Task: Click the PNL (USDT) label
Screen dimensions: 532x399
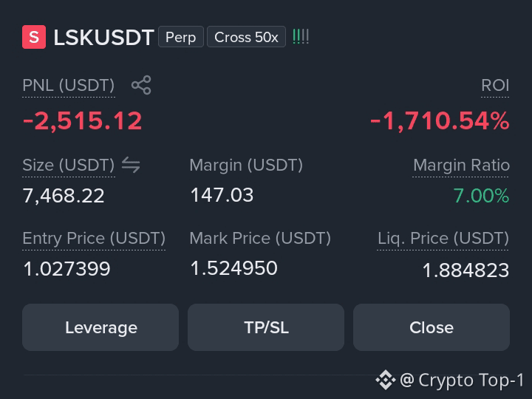Action: click(x=69, y=85)
